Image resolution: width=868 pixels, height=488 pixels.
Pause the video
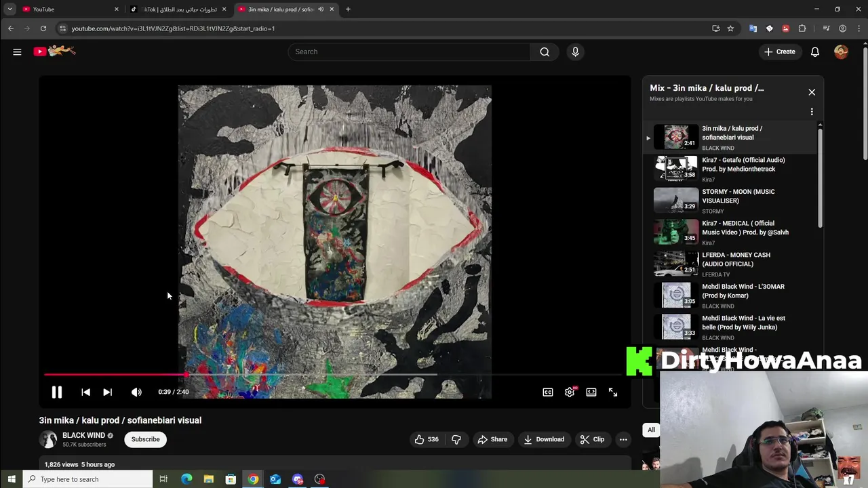pyautogui.click(x=57, y=392)
